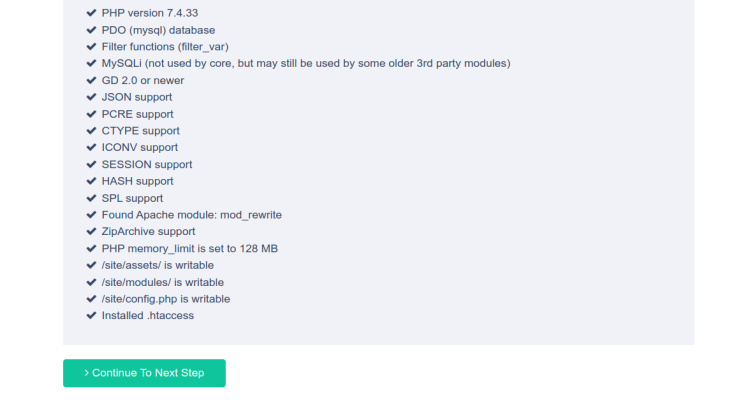Viewport: 750px width, 400px height.
Task: Click the /site/modules/ is writable text
Action: pyautogui.click(x=163, y=282)
